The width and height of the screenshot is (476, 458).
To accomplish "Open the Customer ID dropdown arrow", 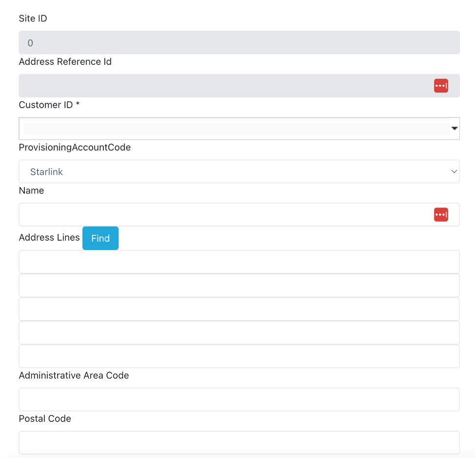I will click(454, 129).
